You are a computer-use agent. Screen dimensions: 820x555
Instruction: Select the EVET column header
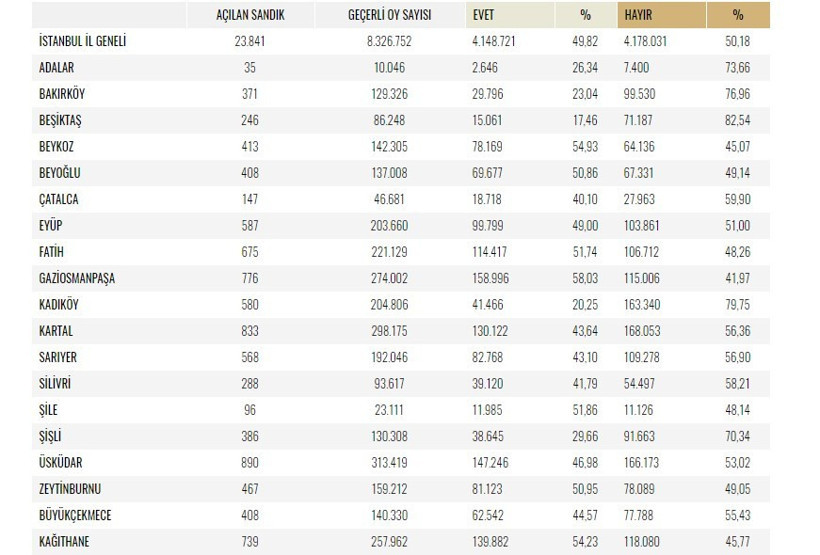[485, 15]
